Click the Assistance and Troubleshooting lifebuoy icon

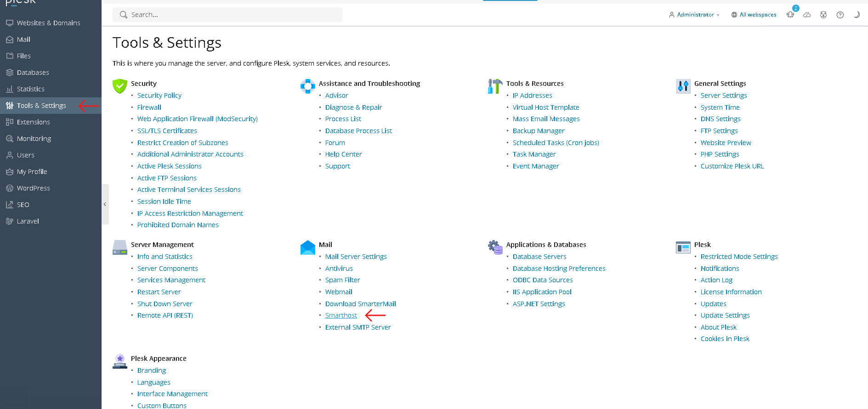pyautogui.click(x=308, y=86)
